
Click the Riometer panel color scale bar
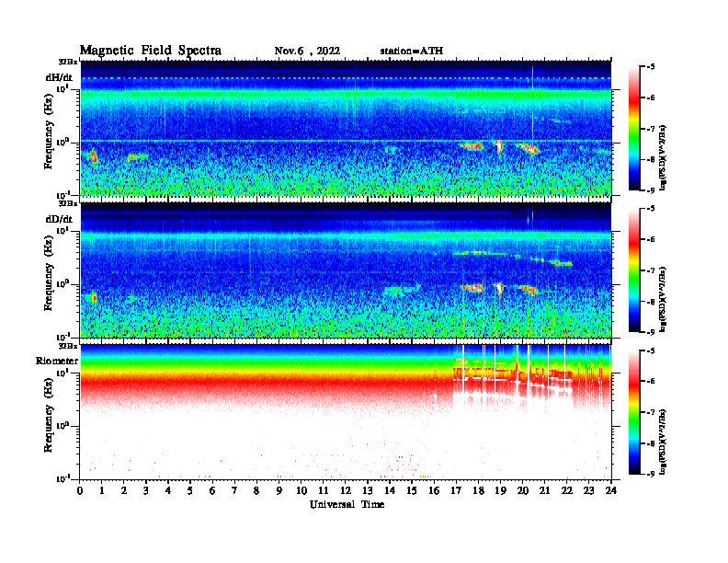tap(633, 412)
